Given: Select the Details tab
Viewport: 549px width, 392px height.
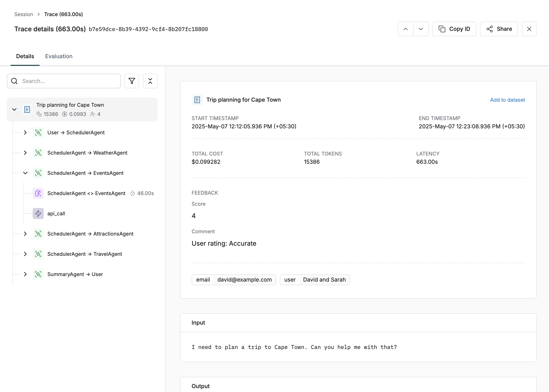Looking at the screenshot, I should (x=25, y=56).
